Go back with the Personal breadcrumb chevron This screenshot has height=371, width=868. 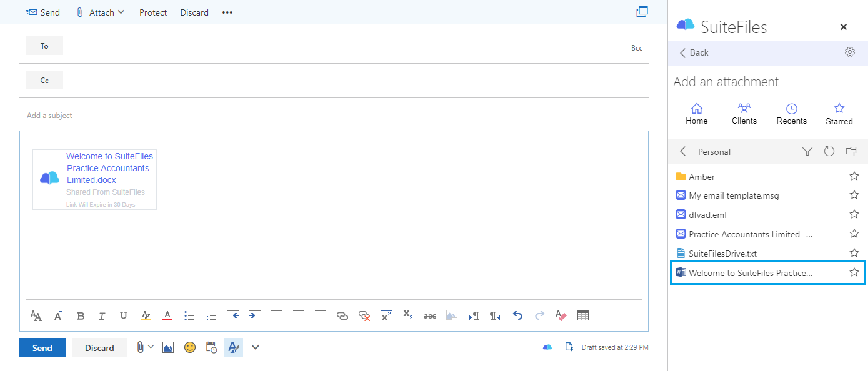tap(682, 151)
